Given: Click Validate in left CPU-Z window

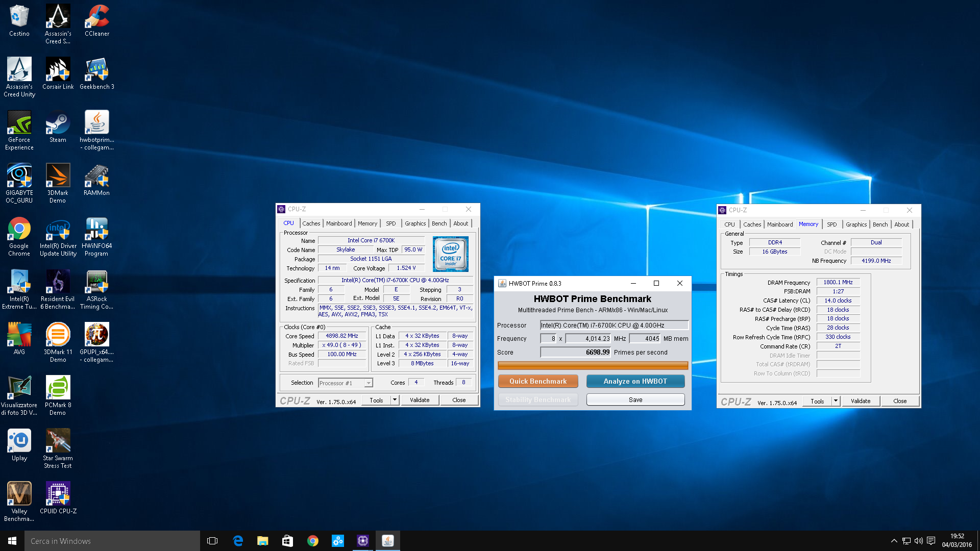Looking at the screenshot, I should [420, 400].
